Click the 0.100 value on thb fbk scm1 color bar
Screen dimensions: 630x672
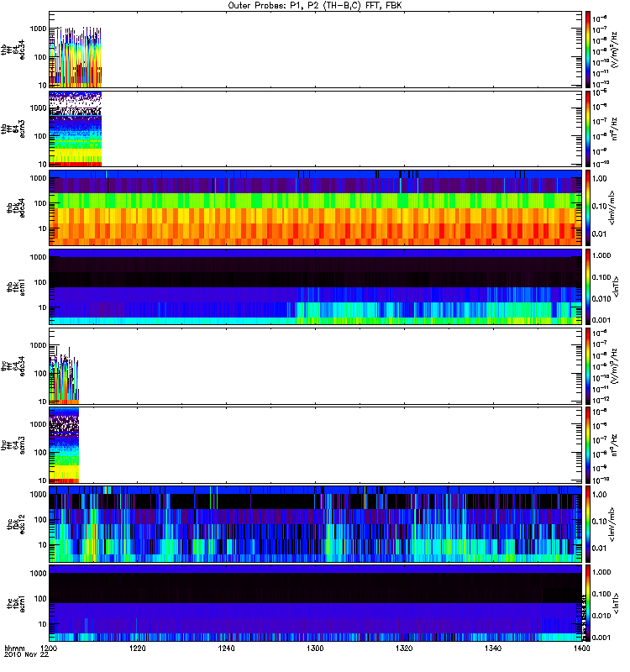tap(601, 277)
